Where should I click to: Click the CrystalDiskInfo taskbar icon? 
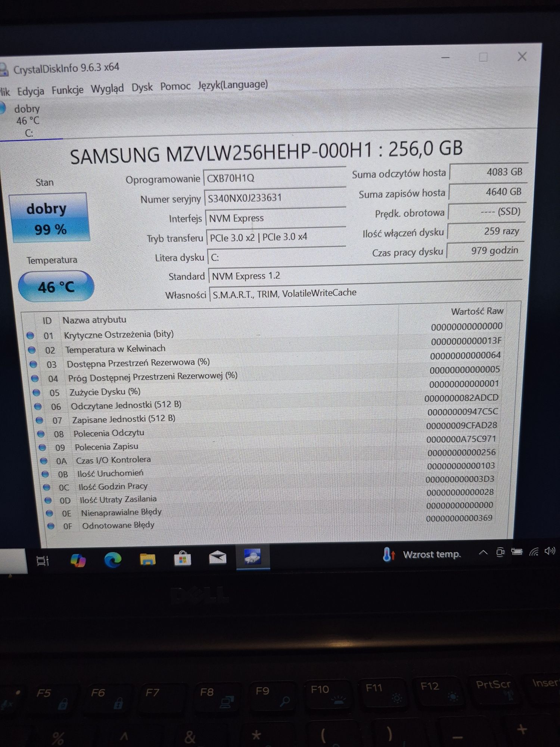(252, 557)
